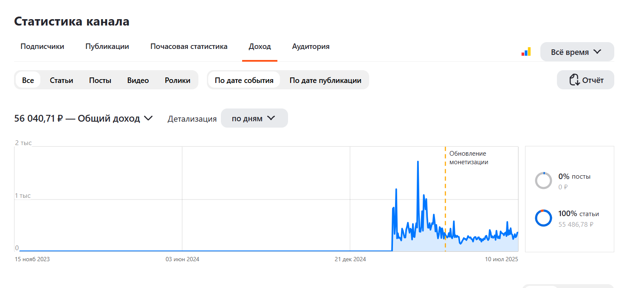Click the colored bar chart icon

pos(526,52)
